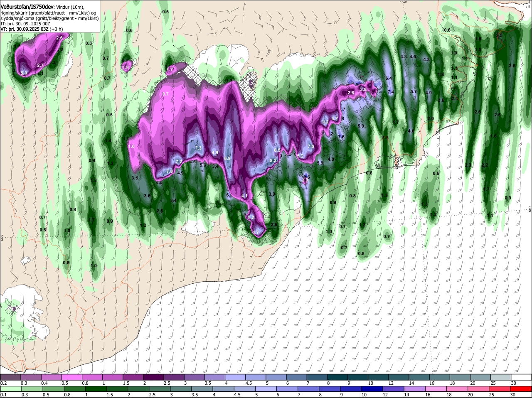Screen dimensions: 532x398
Task: Click the '5.7' precipitation value on the map
Action: [414, 91]
